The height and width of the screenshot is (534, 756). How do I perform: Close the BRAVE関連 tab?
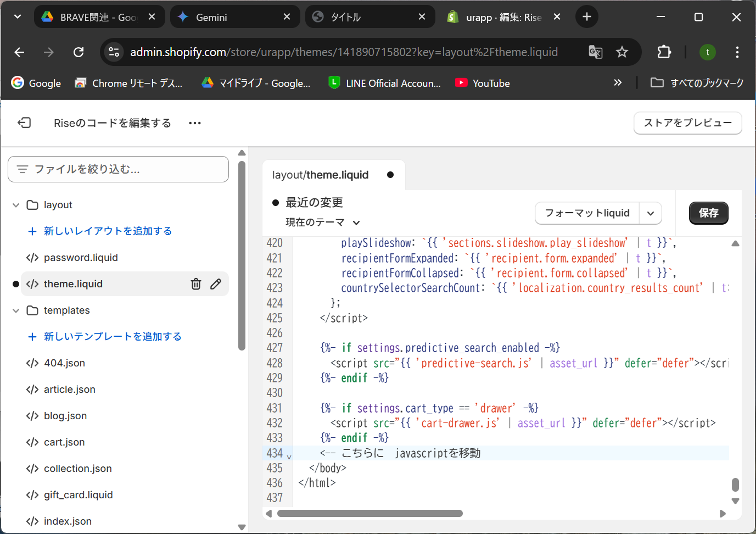coord(152,17)
